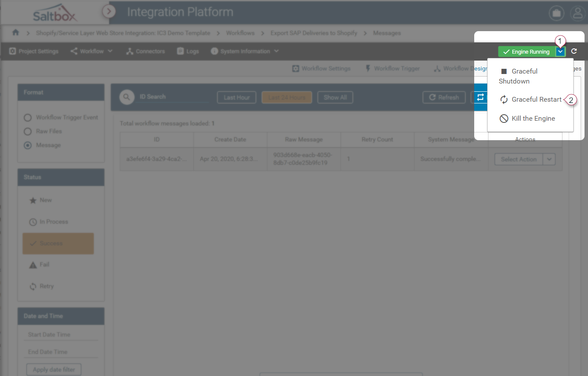Click the Refresh button in messages toolbar
This screenshot has height=376, width=588.
tap(444, 97)
